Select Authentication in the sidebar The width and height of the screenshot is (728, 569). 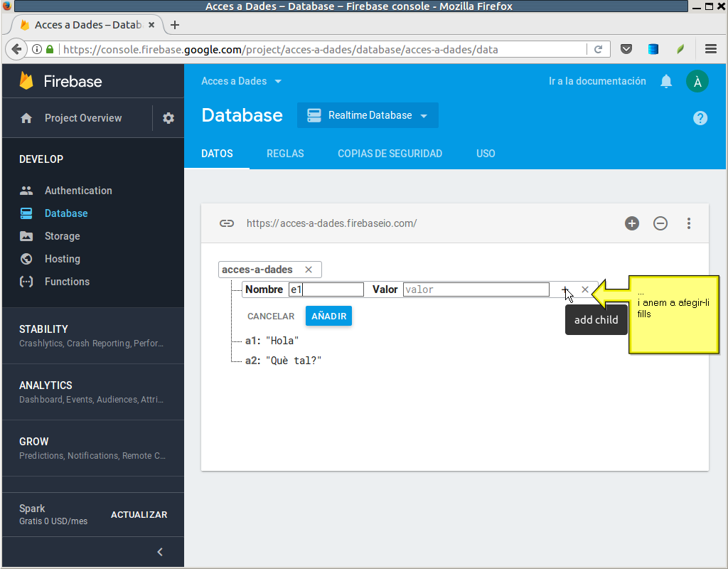pos(78,191)
